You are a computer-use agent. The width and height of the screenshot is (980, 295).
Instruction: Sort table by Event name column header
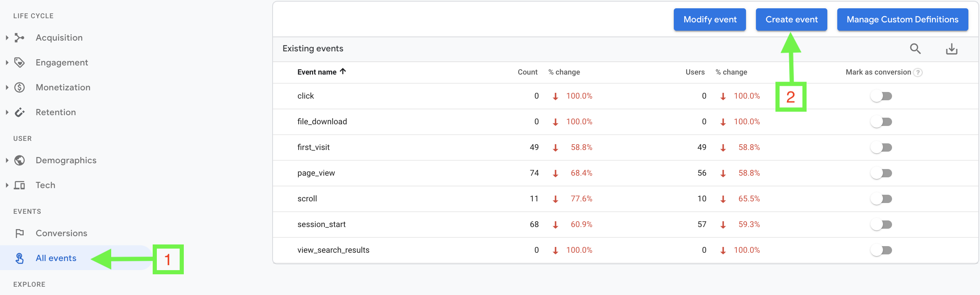317,72
